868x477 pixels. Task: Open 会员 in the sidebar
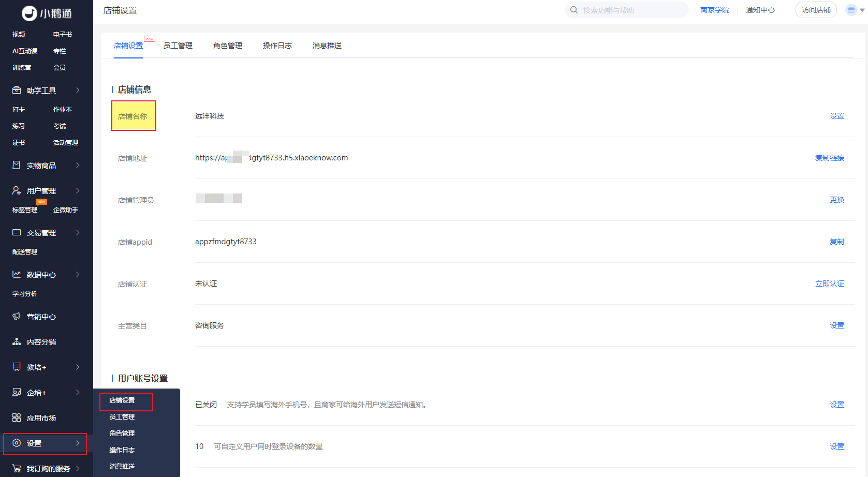pyautogui.click(x=60, y=67)
